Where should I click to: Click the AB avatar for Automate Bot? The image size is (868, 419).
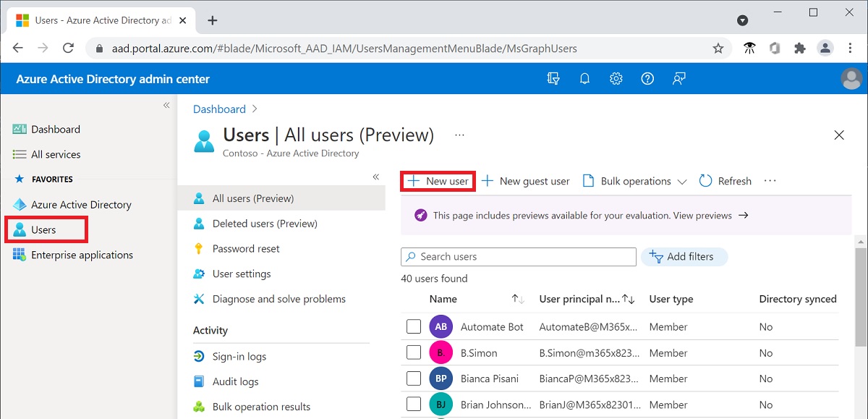pos(441,326)
